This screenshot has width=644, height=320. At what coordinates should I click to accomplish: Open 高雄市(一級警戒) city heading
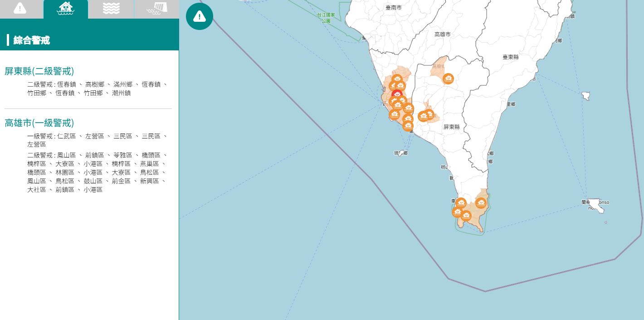click(39, 123)
